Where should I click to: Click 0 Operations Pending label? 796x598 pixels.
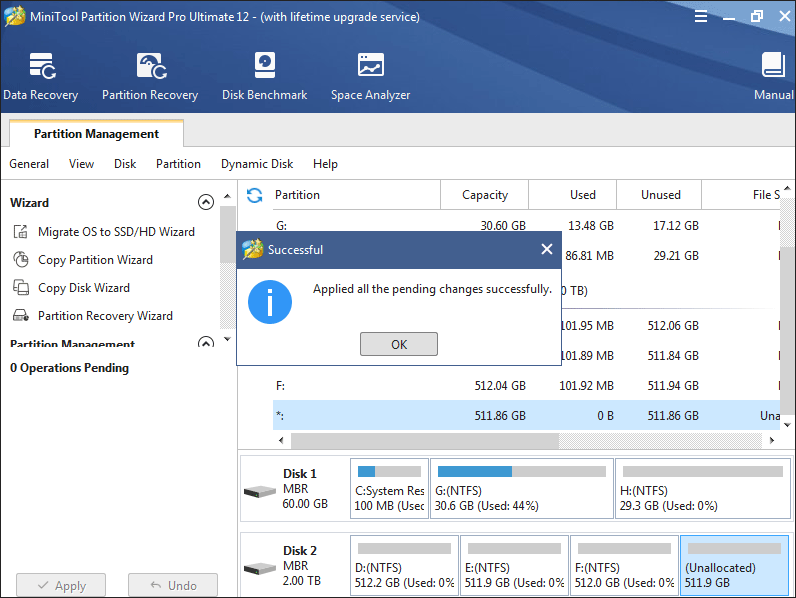point(70,368)
